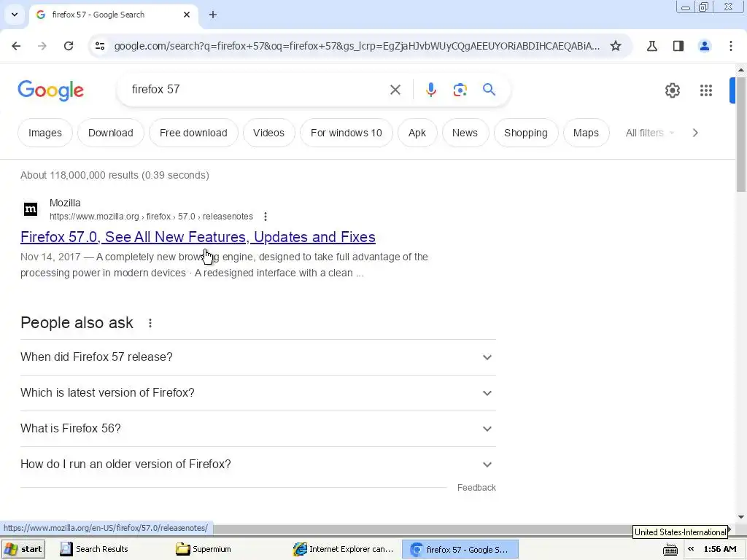Open People also ask options menu
This screenshot has width=747, height=560.
coord(150,323)
